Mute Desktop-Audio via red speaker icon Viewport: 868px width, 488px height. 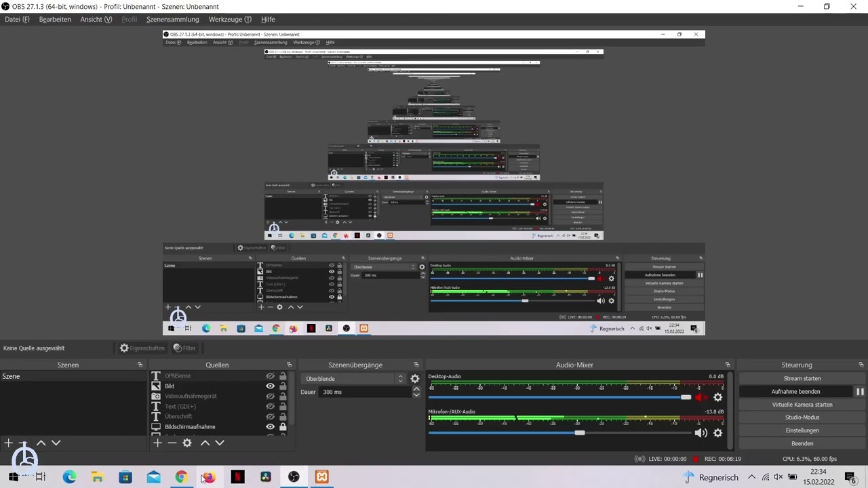pyautogui.click(x=701, y=397)
